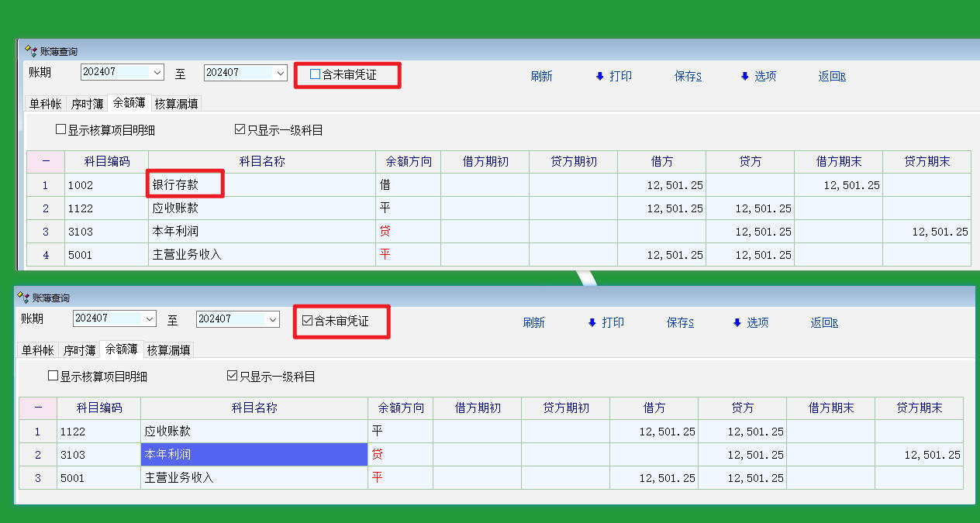The image size is (980, 523).
Task: Enable the unchecked 含未审凭证 checkbox
Action: 315,74
